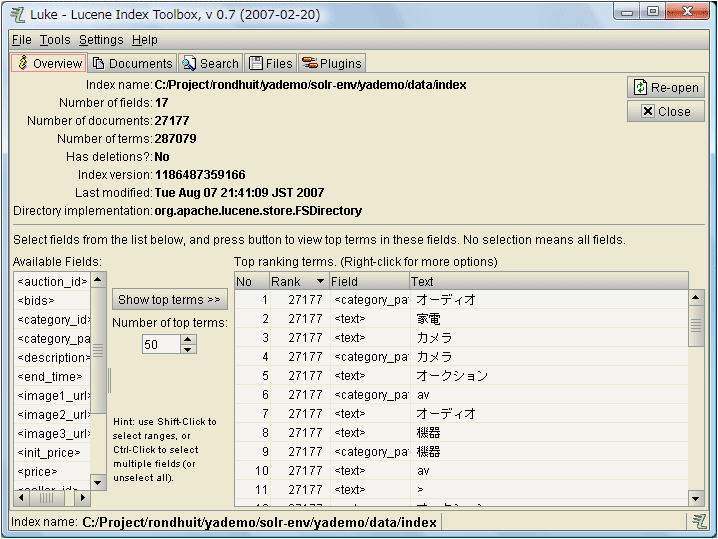Switch to the Search tab

click(211, 63)
